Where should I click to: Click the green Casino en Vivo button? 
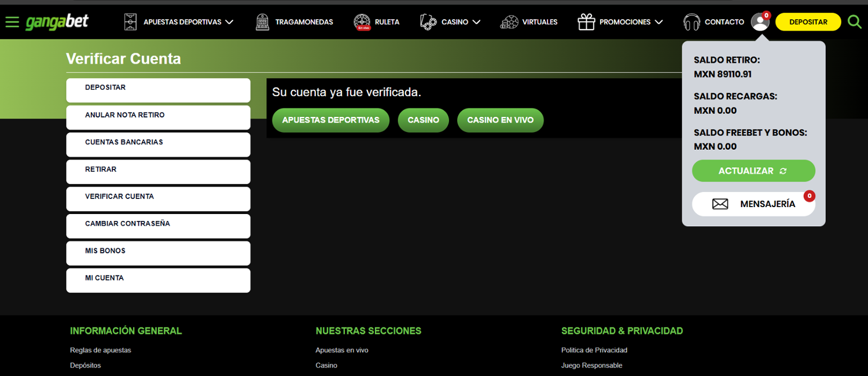[500, 120]
